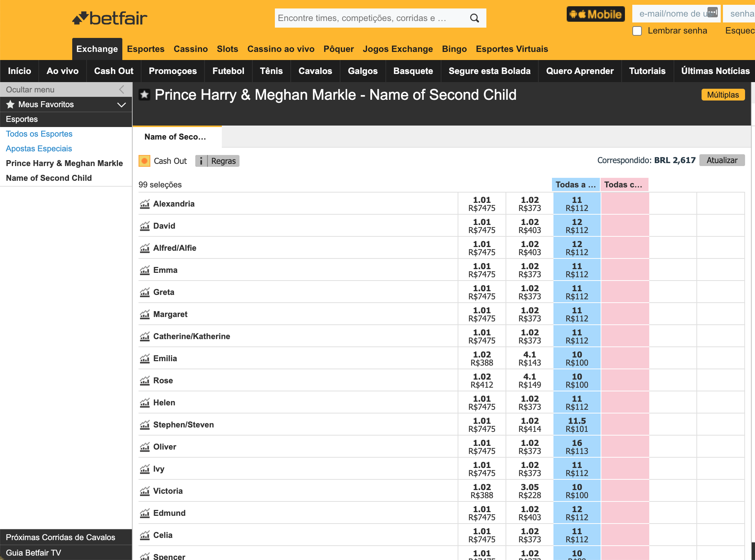Open the Apostas Especiais link

(39, 148)
